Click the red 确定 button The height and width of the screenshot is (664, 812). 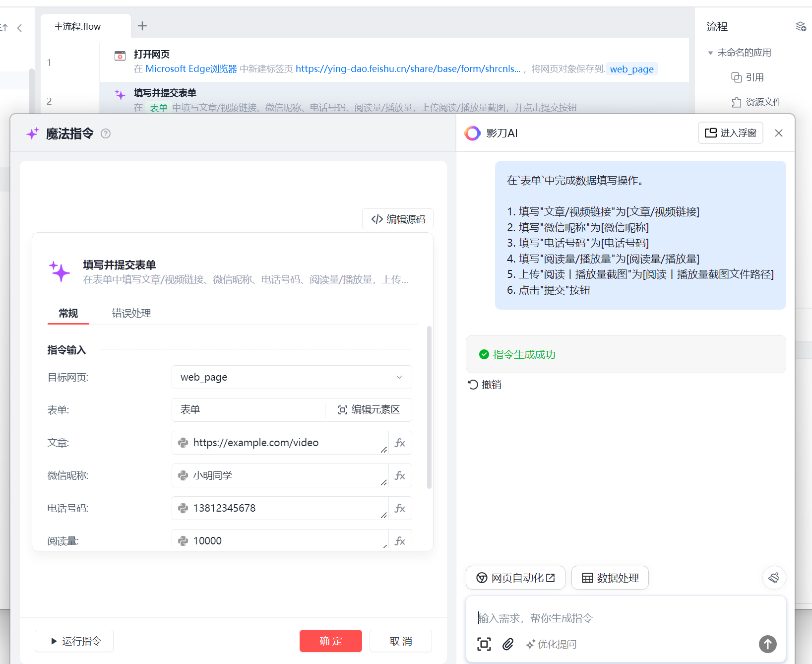click(x=330, y=641)
